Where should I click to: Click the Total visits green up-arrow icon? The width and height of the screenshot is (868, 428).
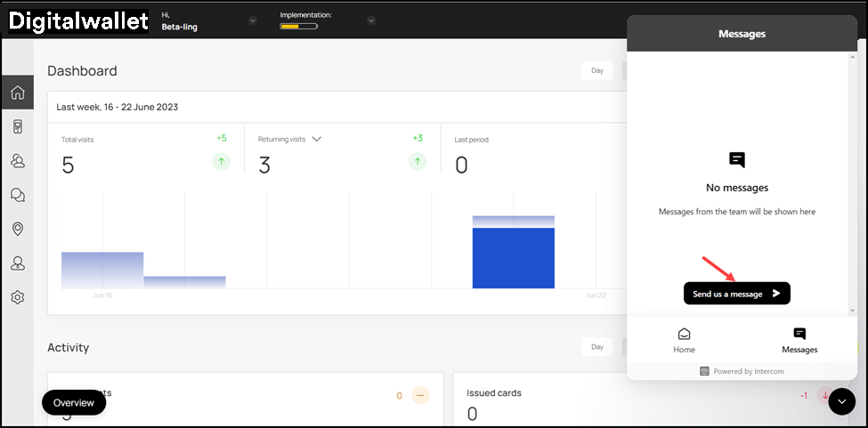(x=222, y=162)
